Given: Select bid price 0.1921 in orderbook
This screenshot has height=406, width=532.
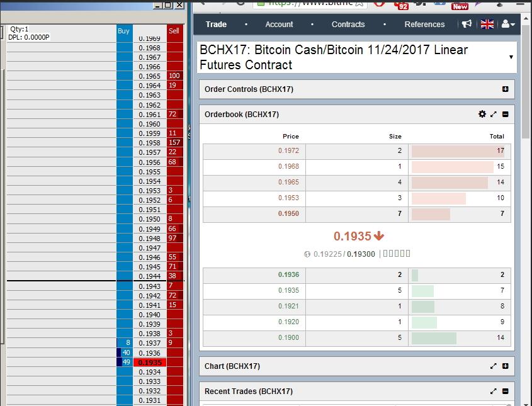Looking at the screenshot, I should tap(288, 306).
